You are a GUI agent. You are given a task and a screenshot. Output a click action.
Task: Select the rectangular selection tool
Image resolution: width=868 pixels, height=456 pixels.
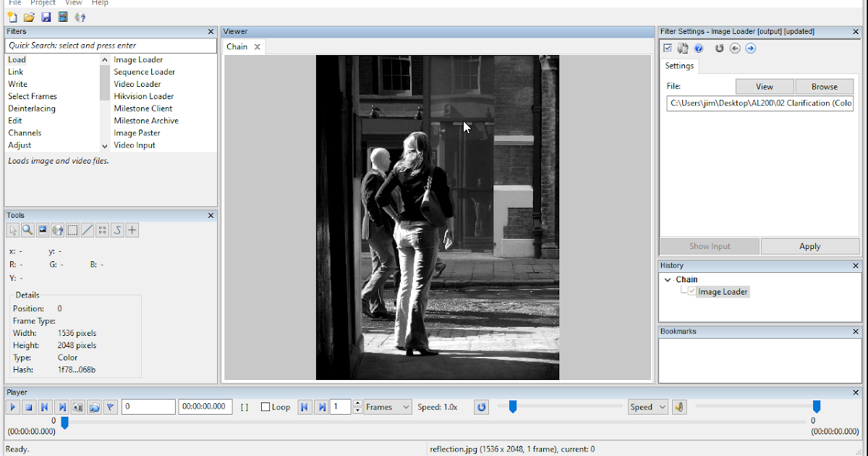(72, 230)
